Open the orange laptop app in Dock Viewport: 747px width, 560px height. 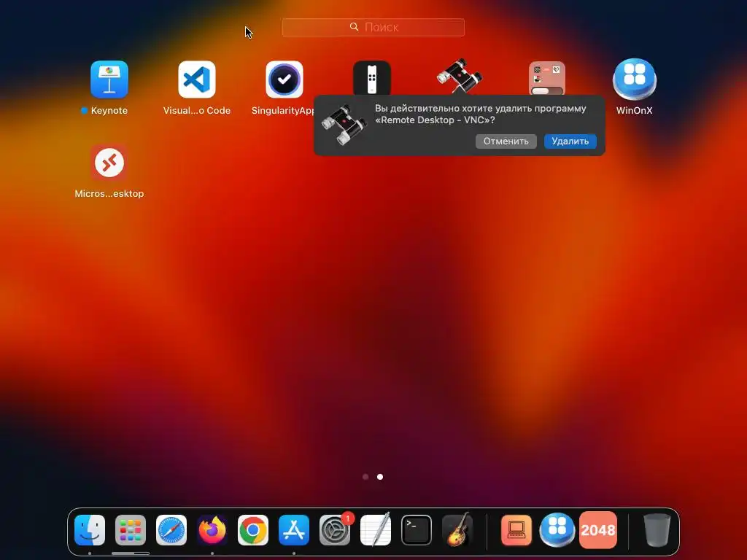[x=516, y=530]
